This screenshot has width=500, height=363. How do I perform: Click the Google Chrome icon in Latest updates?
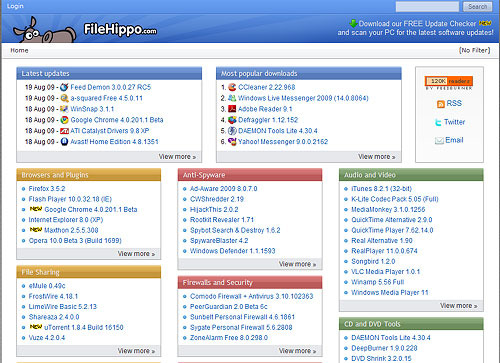tap(64, 120)
